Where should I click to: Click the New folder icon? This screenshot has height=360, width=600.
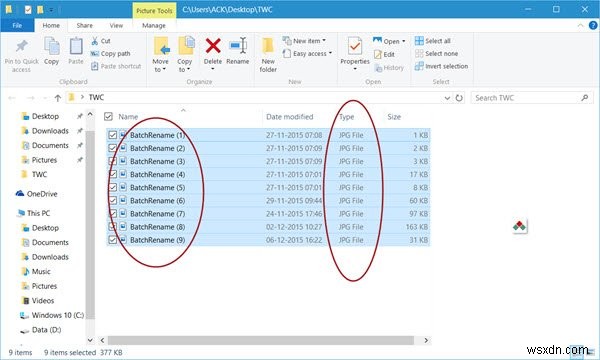coord(268,46)
